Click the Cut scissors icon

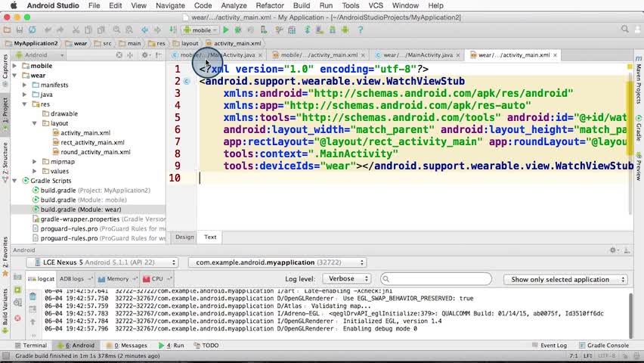tap(76, 30)
